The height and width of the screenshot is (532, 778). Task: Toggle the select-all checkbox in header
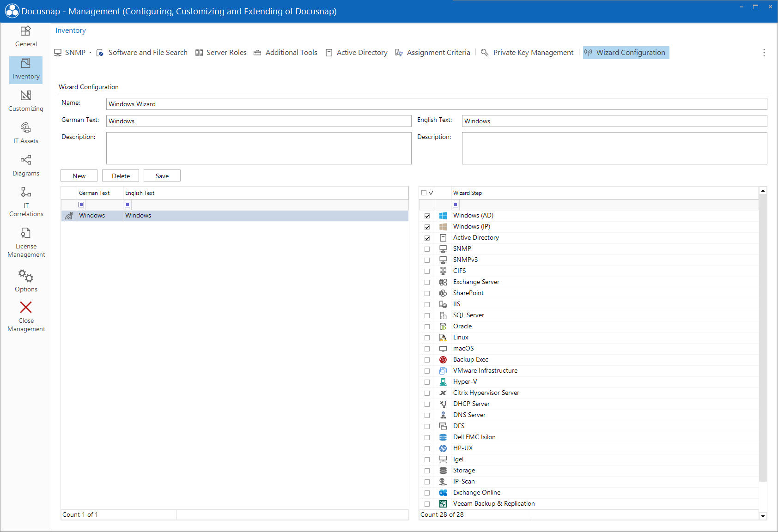tap(424, 193)
